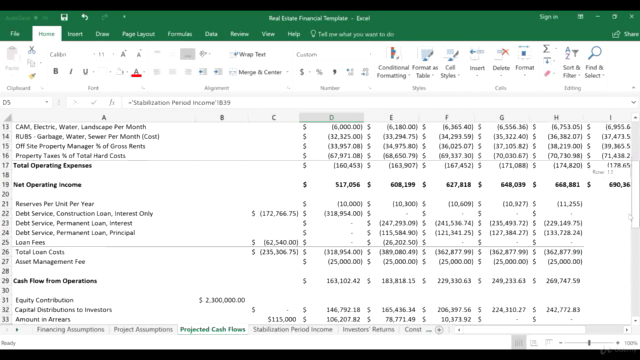Viewport: 640px width, 360px height.
Task: Open the Format cells menu
Action: coord(524,60)
